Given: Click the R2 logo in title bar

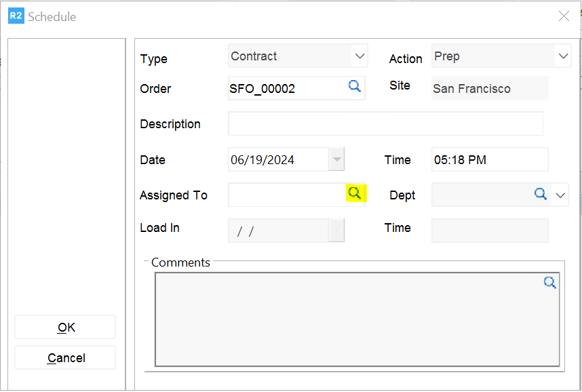Looking at the screenshot, I should (16, 16).
